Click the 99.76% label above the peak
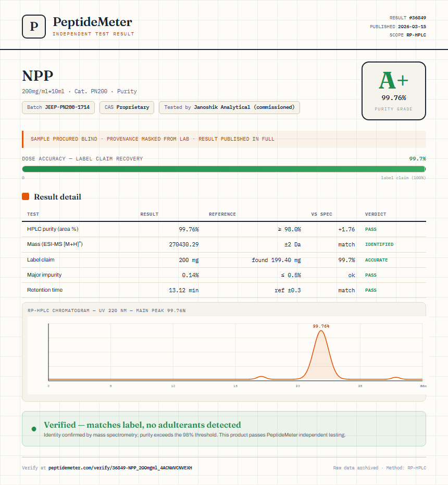Viewport: 448px width, 485px height. (321, 326)
